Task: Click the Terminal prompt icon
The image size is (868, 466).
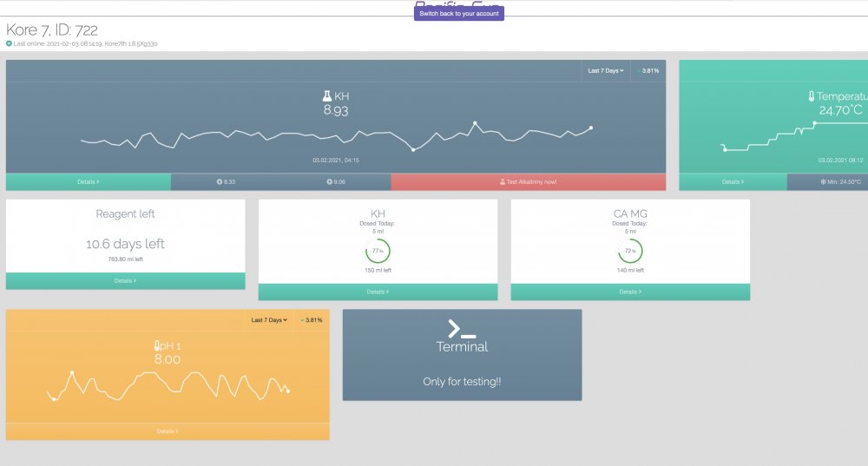Action: click(x=462, y=329)
